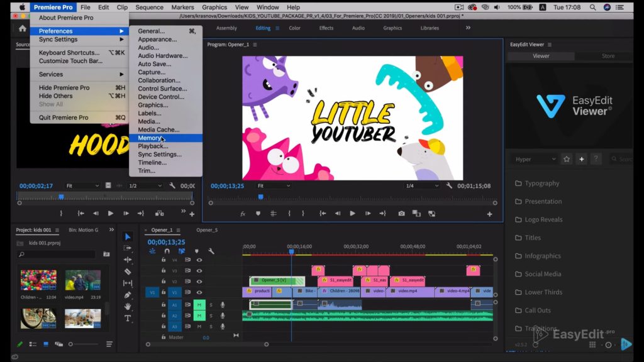This screenshot has width=644, height=362.
Task: Open the new bin folder icon in Project panel
Action: [106, 254]
